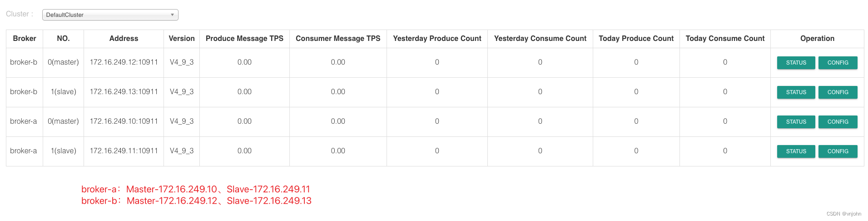Open the DefaultCluster cluster dropdown

(110, 15)
